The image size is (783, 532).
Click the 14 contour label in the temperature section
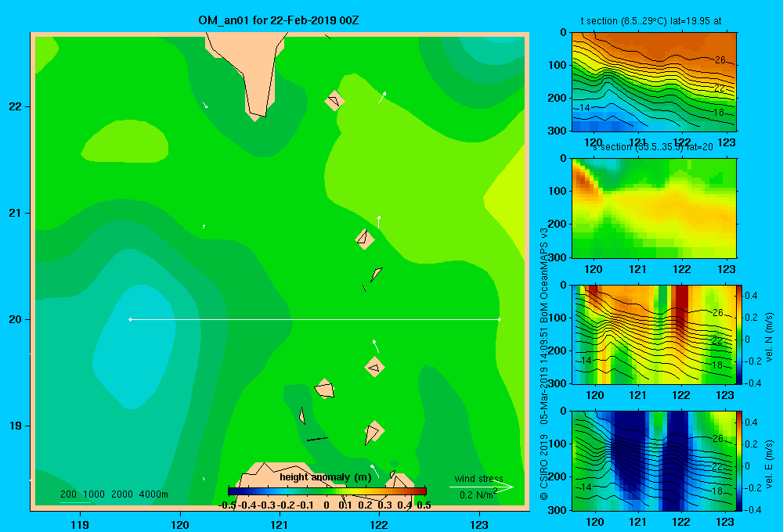pos(585,108)
